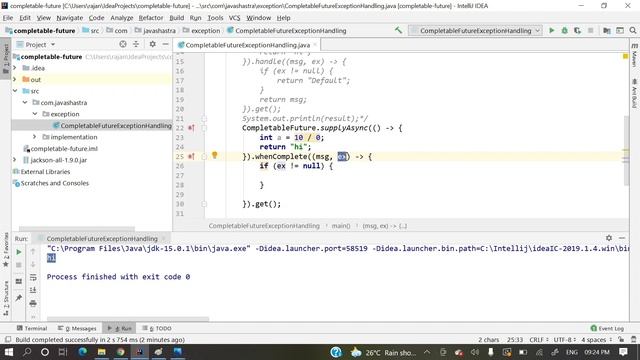
Task: Open the Build menu
Action: coord(176,18)
